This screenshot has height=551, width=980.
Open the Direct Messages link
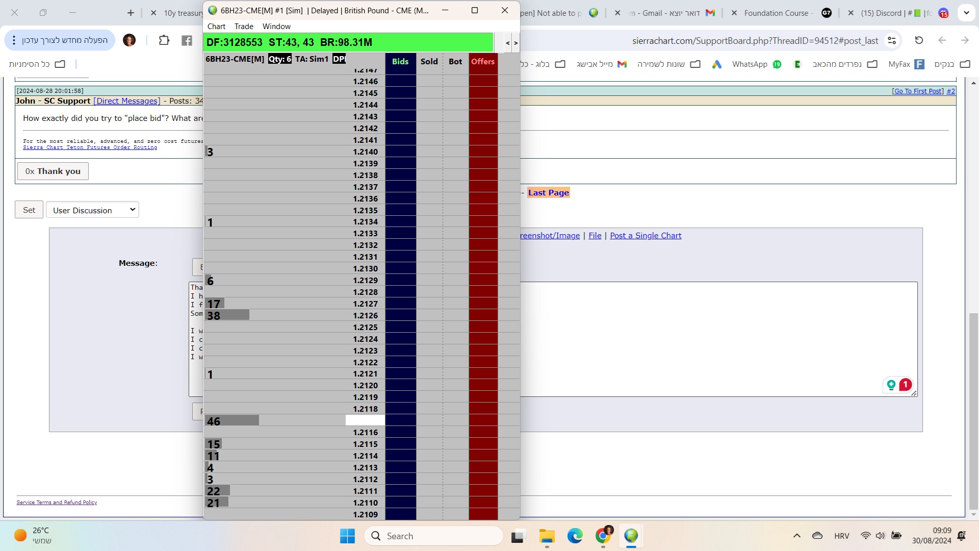pos(126,101)
